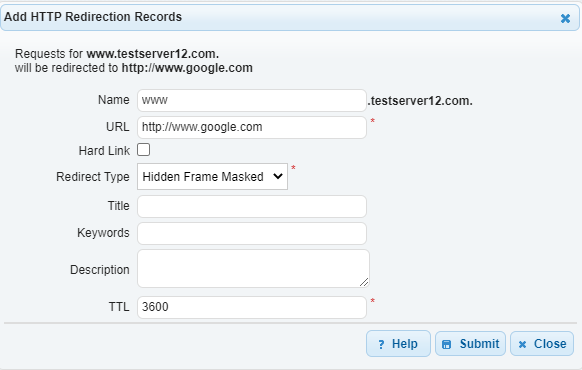582x370 pixels.
Task: Click the .testserver12.com. suffix after Name
Action: tap(420, 101)
